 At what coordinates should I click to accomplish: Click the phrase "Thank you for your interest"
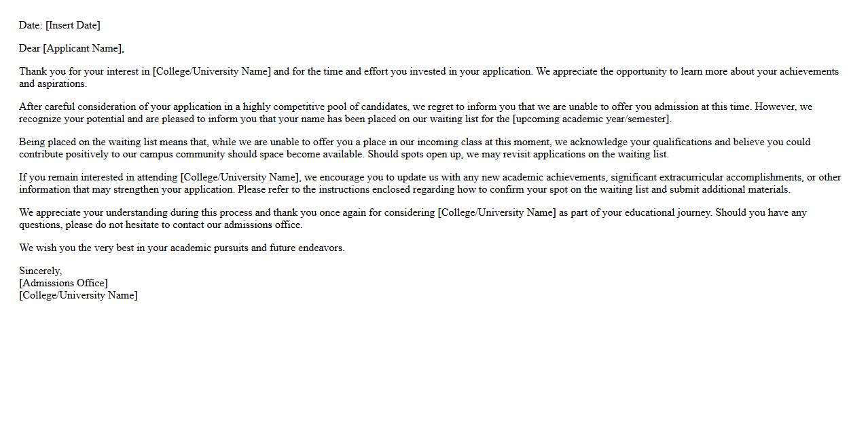pyautogui.click(x=79, y=72)
